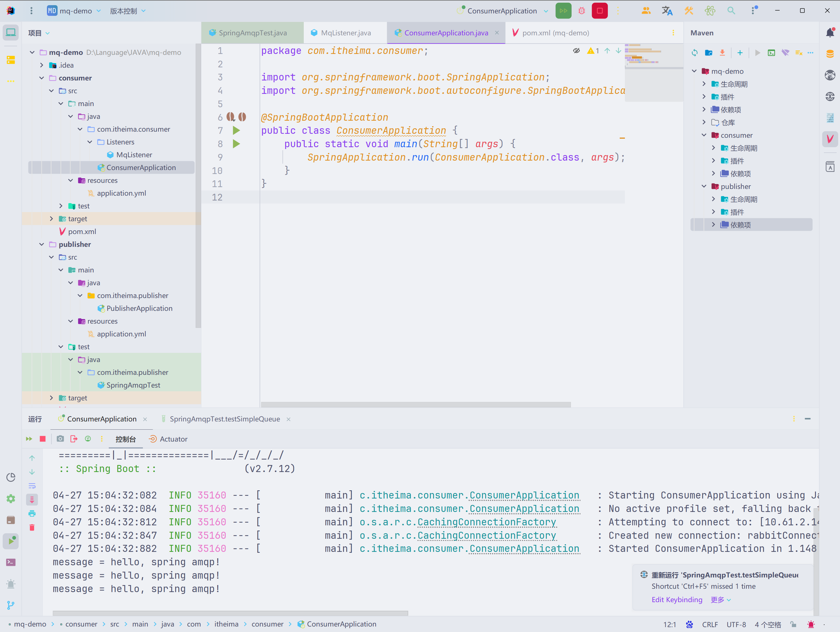Image resolution: width=840 pixels, height=632 pixels.
Task: Click Maven reload all projects icon
Action: pos(694,53)
